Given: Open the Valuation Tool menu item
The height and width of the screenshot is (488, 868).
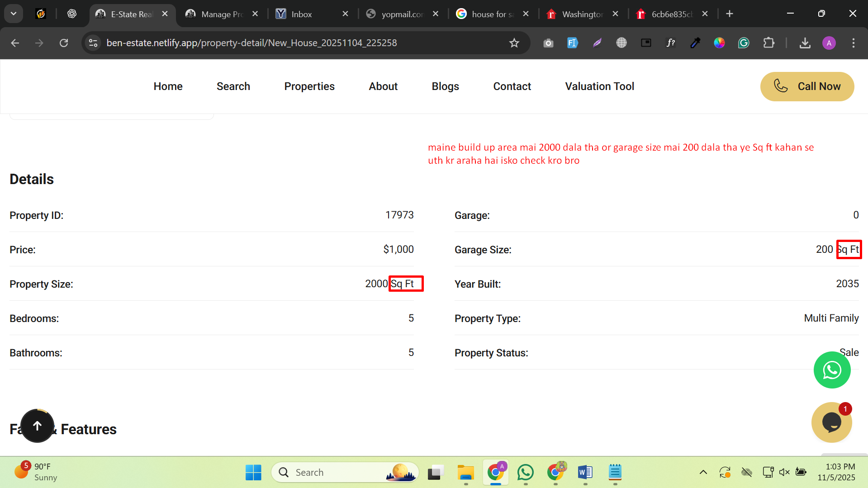Looking at the screenshot, I should 599,86.
